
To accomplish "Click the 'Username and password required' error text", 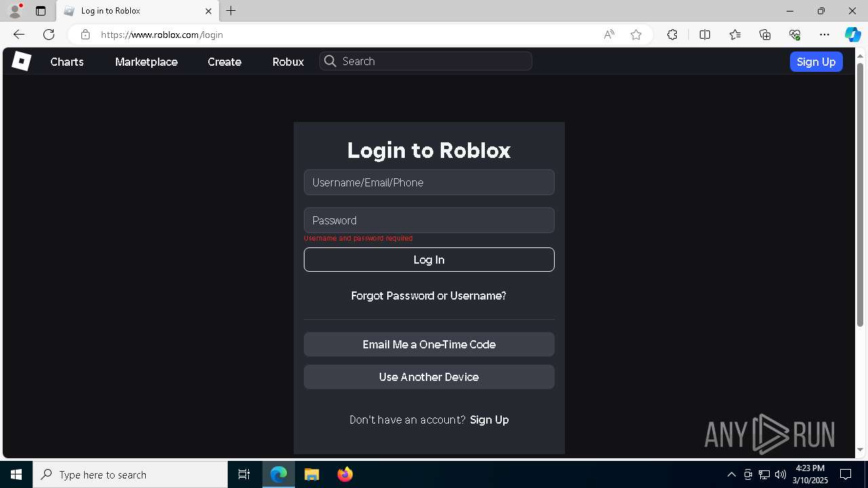I will (x=358, y=239).
